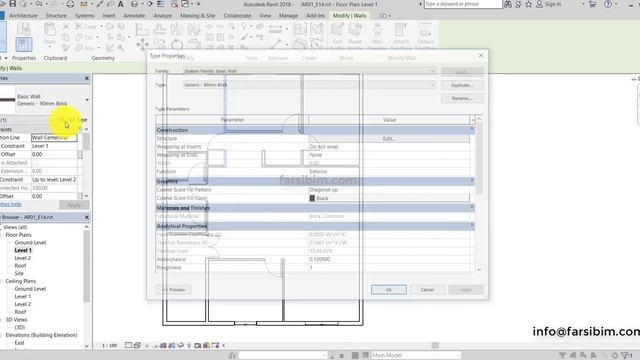Open the wall type selector dropdown in Properties
640x360 pixels.
pyautogui.click(x=87, y=100)
